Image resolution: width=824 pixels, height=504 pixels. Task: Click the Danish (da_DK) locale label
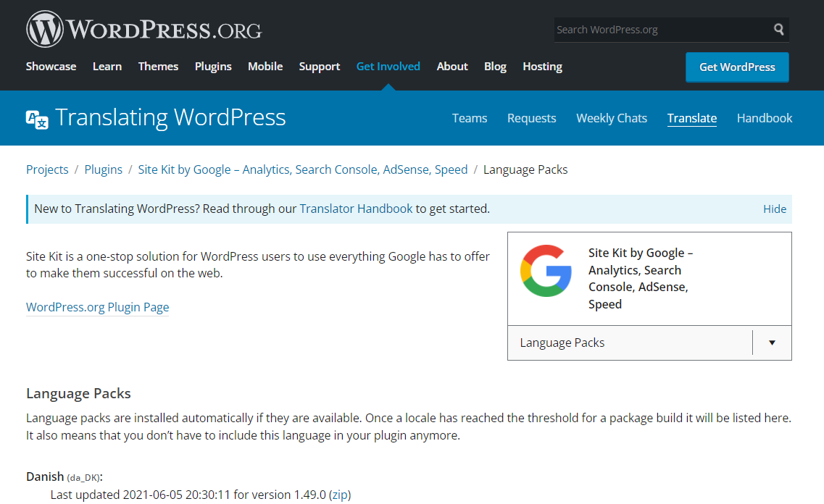(64, 476)
